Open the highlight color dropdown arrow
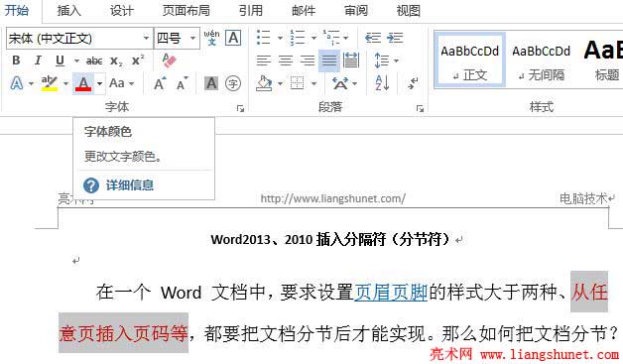Viewport: 623px width, 364px height. [65, 83]
